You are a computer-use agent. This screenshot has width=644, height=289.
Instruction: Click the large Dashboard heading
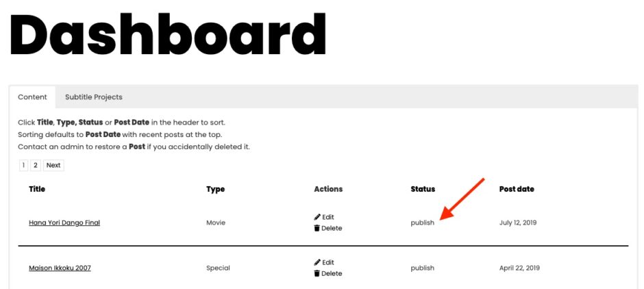(168, 35)
